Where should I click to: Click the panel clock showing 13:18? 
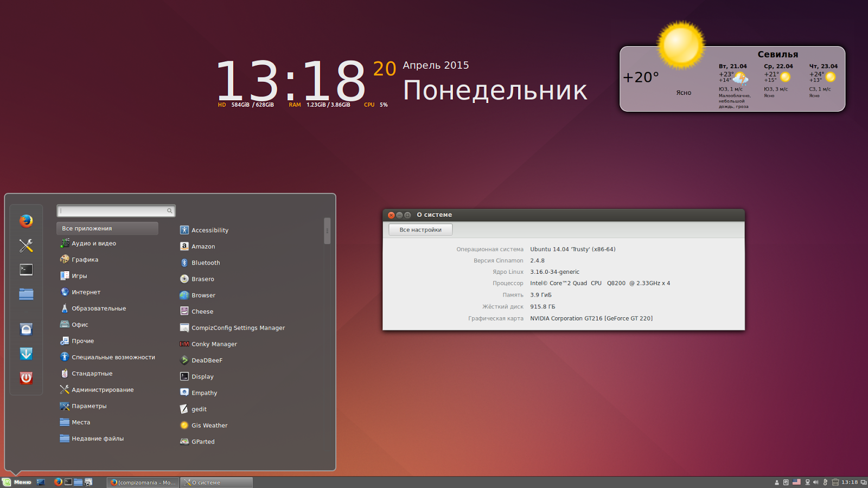pos(850,482)
